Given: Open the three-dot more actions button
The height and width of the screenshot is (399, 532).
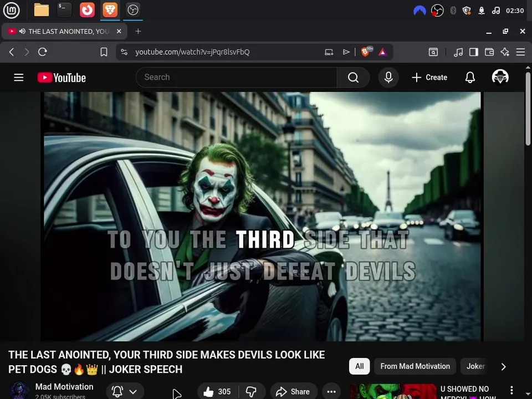Looking at the screenshot, I should (331, 392).
